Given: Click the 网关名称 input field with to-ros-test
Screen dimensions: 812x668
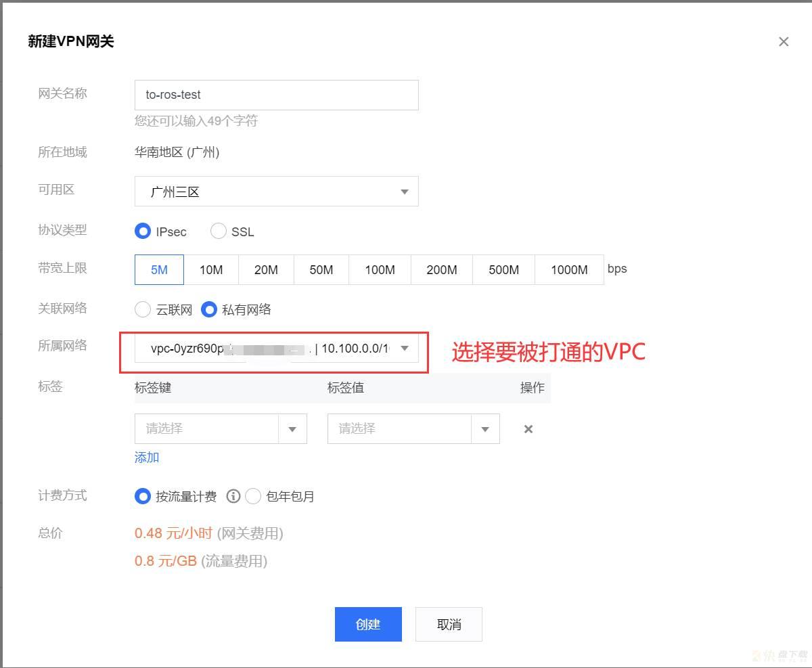Looking at the screenshot, I should [x=276, y=95].
